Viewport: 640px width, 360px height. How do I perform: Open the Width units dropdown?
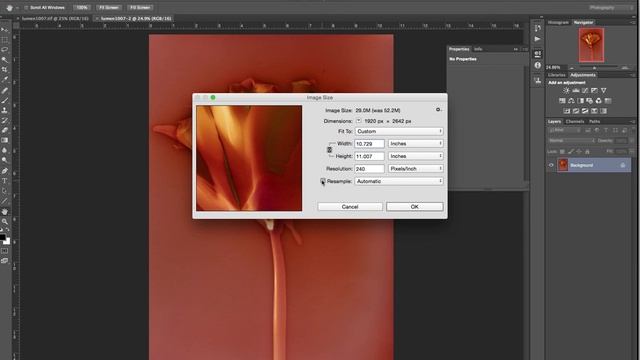click(416, 144)
